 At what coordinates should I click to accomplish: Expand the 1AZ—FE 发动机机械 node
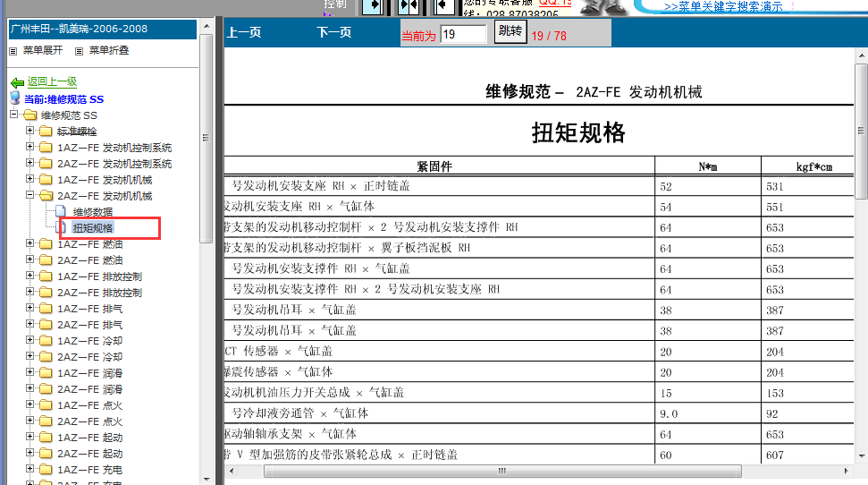pos(29,179)
